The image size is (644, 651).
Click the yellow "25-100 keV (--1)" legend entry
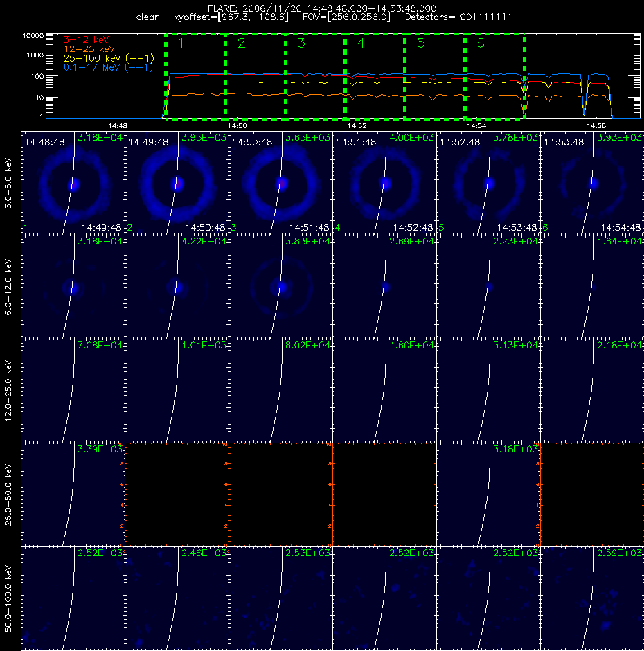[x=109, y=58]
